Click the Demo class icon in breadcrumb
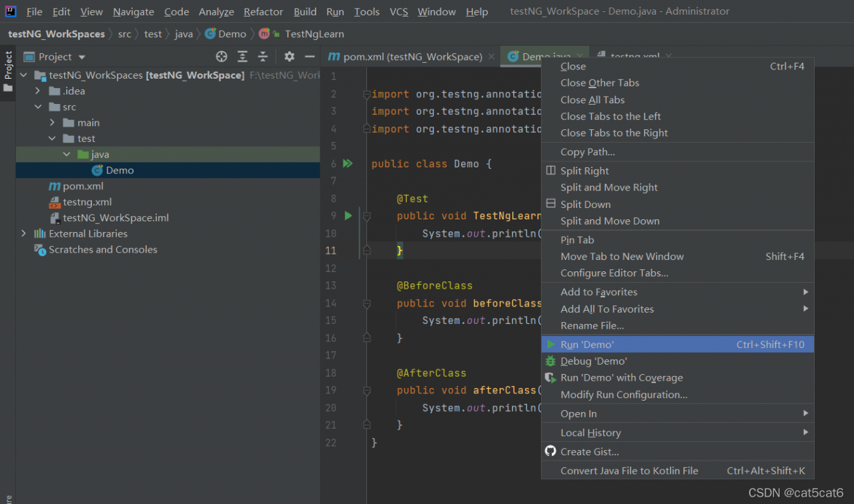 point(210,33)
